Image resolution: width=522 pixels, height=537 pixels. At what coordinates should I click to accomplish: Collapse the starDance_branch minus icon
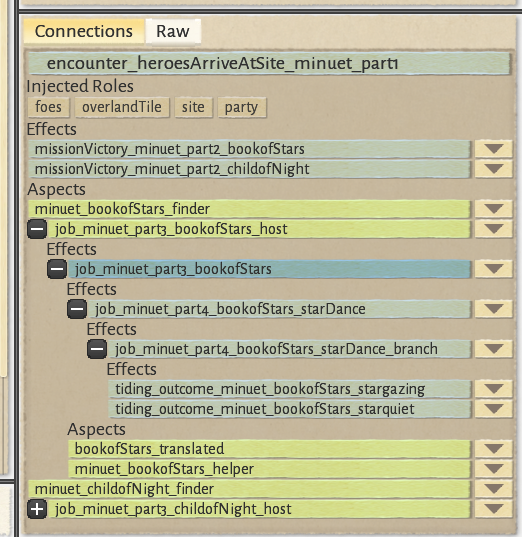coord(97,349)
